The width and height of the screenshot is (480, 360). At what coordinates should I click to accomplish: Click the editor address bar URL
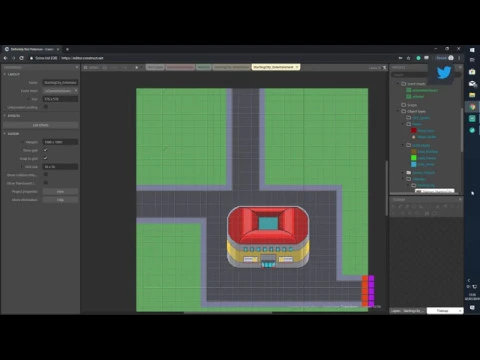click(83, 58)
